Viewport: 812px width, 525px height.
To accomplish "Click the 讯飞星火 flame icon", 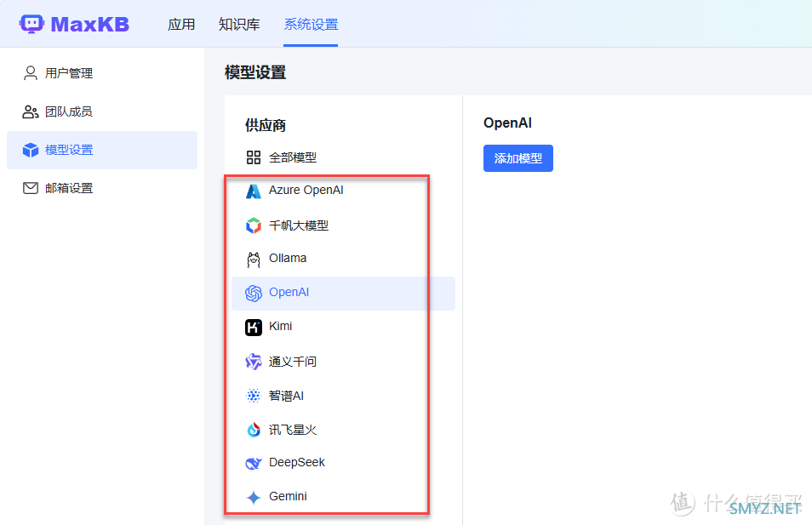I will point(254,430).
